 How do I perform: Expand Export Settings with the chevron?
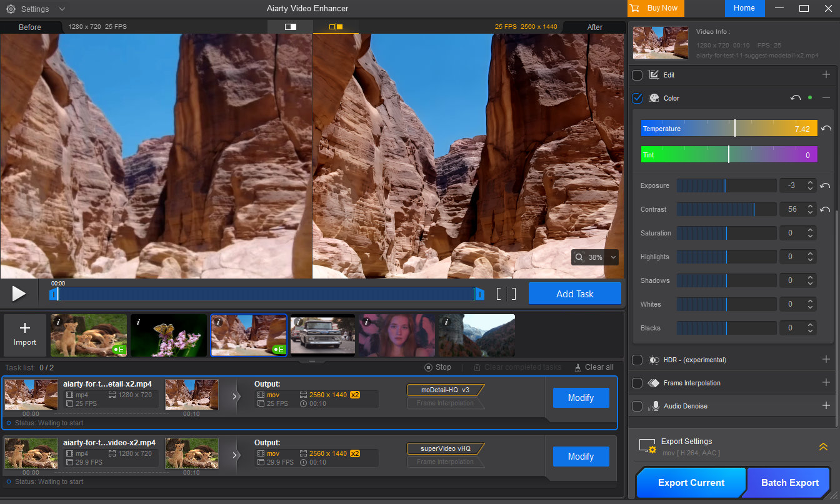tap(823, 447)
